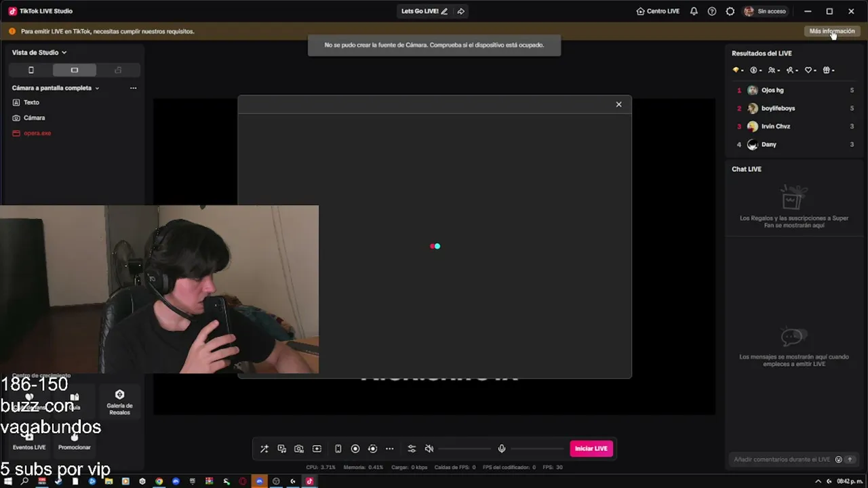This screenshot has height=488, width=868.
Task: Click the Iniciar LIVE button
Action: pos(591,449)
